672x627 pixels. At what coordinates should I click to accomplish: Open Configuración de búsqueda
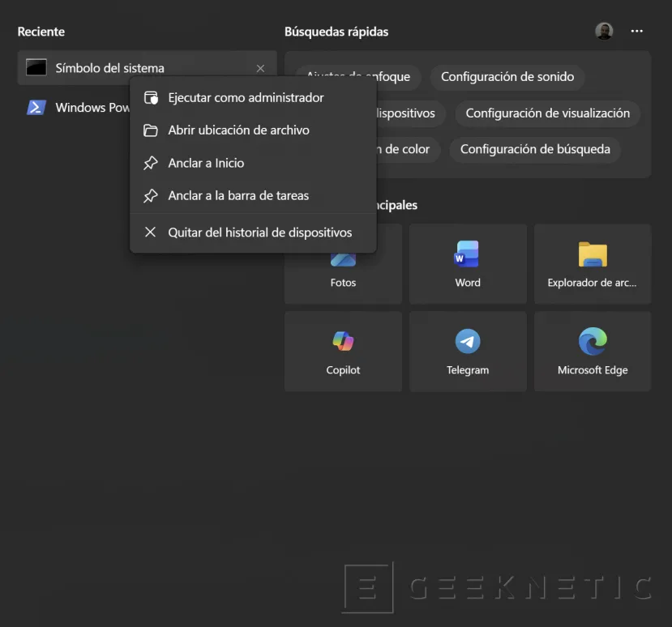[x=534, y=149]
